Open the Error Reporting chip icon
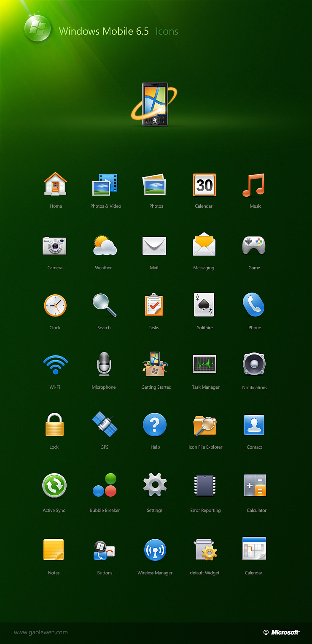 (205, 486)
